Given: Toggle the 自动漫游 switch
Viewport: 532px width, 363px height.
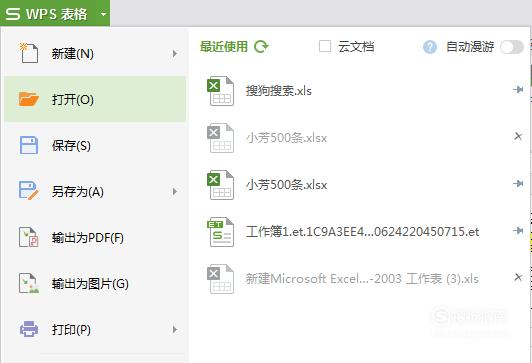Looking at the screenshot, I should 512,47.
